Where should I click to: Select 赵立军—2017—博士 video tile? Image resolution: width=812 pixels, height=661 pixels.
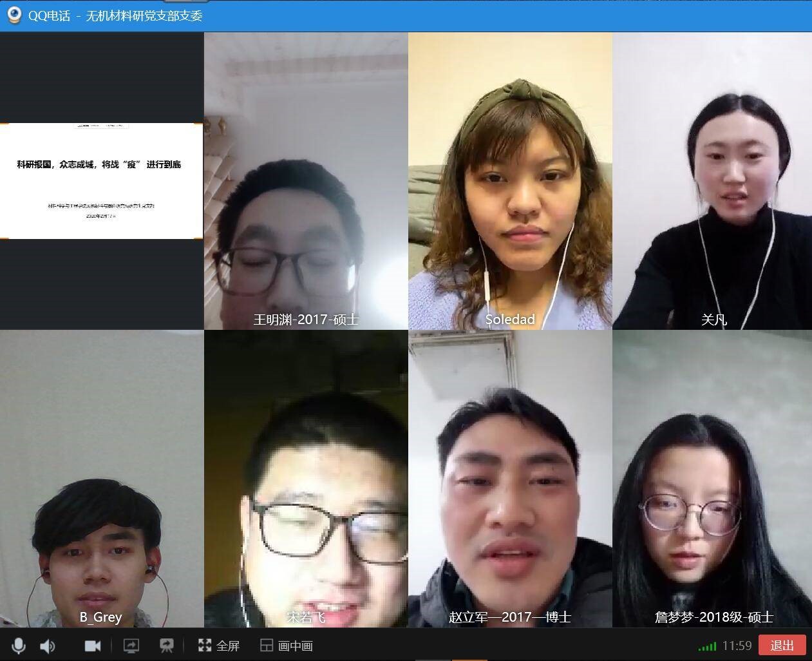[x=510, y=479]
